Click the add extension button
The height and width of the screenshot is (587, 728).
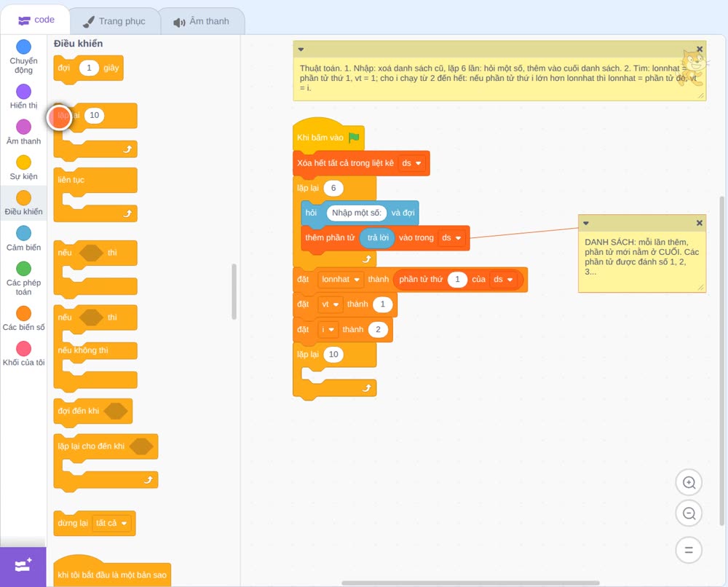(23, 567)
